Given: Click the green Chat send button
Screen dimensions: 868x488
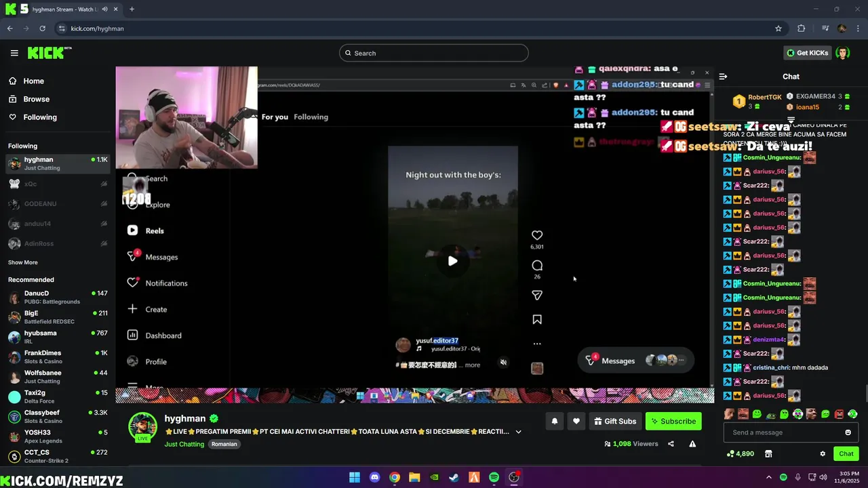Looking at the screenshot, I should [846, 453].
